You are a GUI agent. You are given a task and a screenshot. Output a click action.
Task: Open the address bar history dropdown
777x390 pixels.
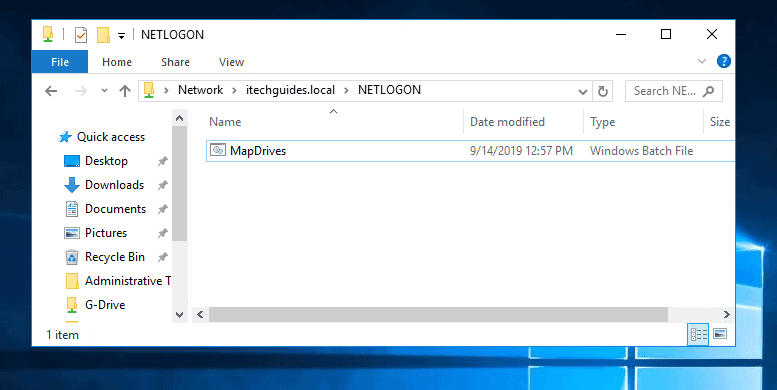pyautogui.click(x=583, y=92)
